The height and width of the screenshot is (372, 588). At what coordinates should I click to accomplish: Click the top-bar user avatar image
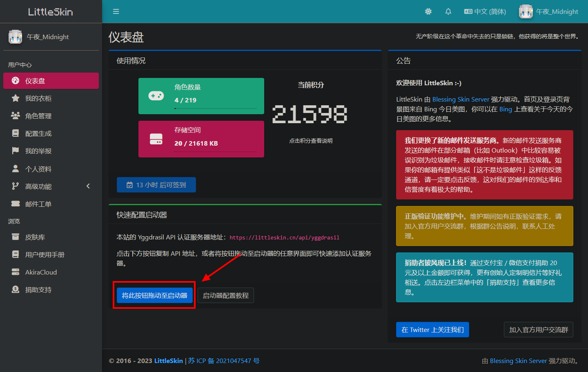tap(526, 11)
